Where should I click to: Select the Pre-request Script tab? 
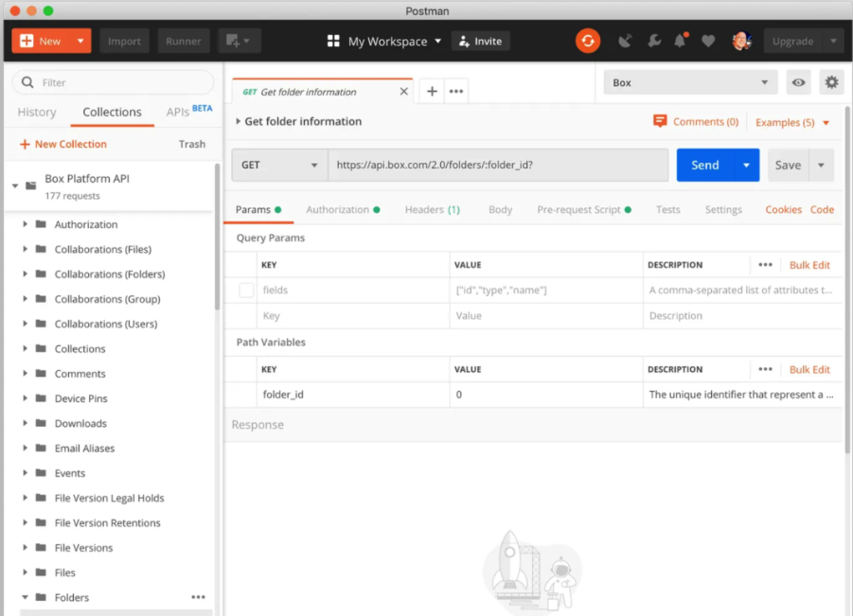pos(584,209)
